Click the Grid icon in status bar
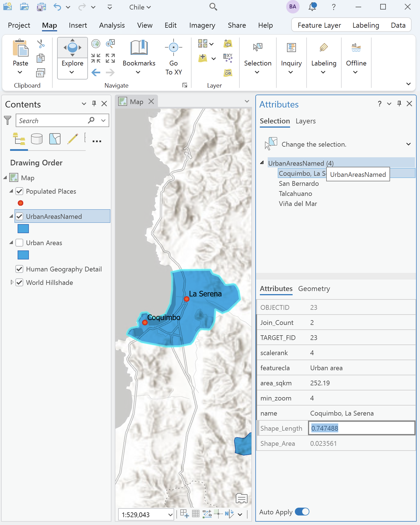 pyautogui.click(x=196, y=514)
